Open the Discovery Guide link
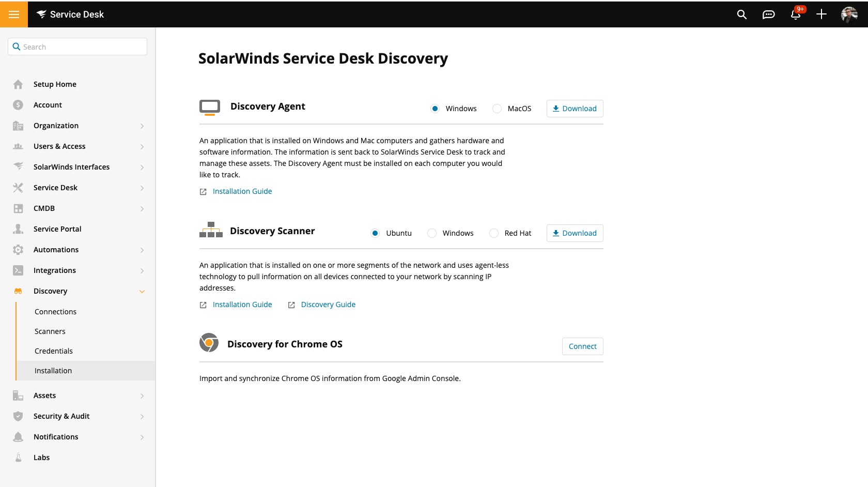This screenshot has width=868, height=487. coord(328,305)
